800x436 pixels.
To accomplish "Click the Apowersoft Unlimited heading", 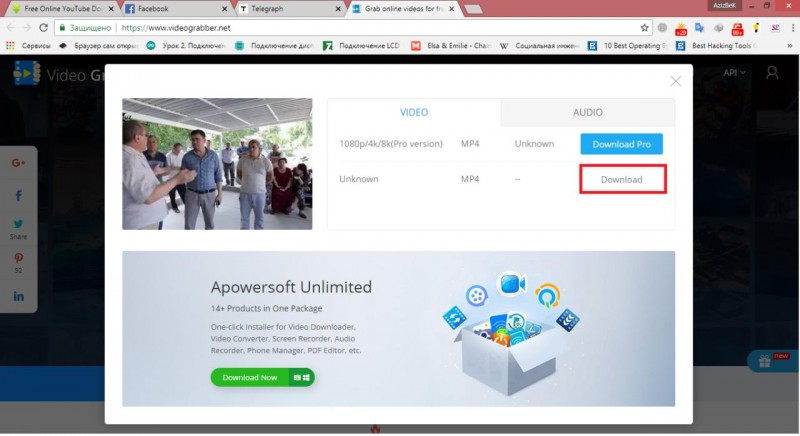I will (x=291, y=287).
